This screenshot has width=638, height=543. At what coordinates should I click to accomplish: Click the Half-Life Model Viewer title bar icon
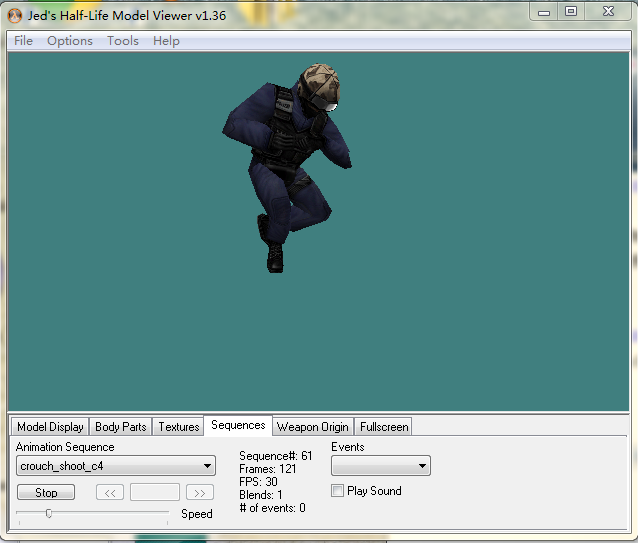point(14,15)
